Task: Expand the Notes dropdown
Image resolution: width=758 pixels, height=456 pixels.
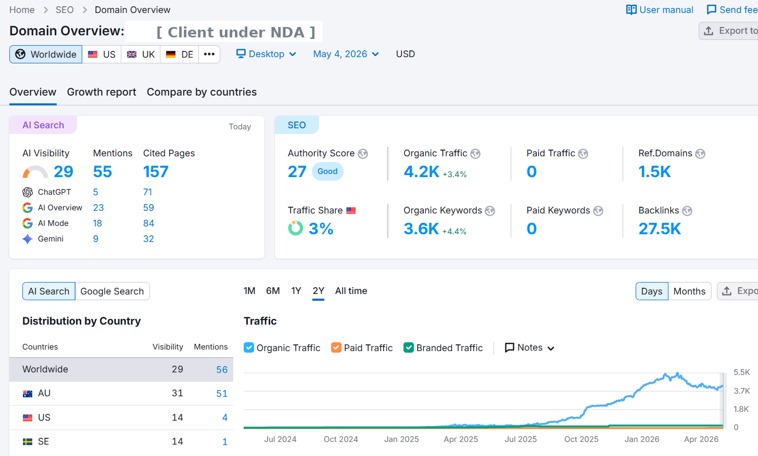Action: 529,348
